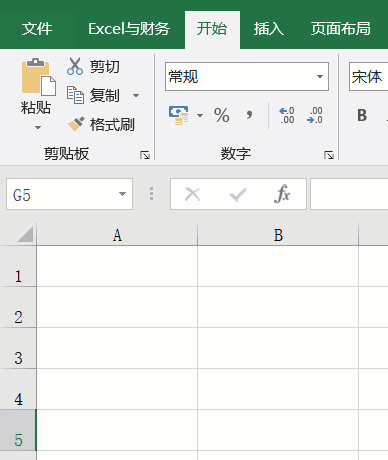This screenshot has height=460, width=388.
Task: Apply the comma thousands separator style
Action: (x=249, y=115)
